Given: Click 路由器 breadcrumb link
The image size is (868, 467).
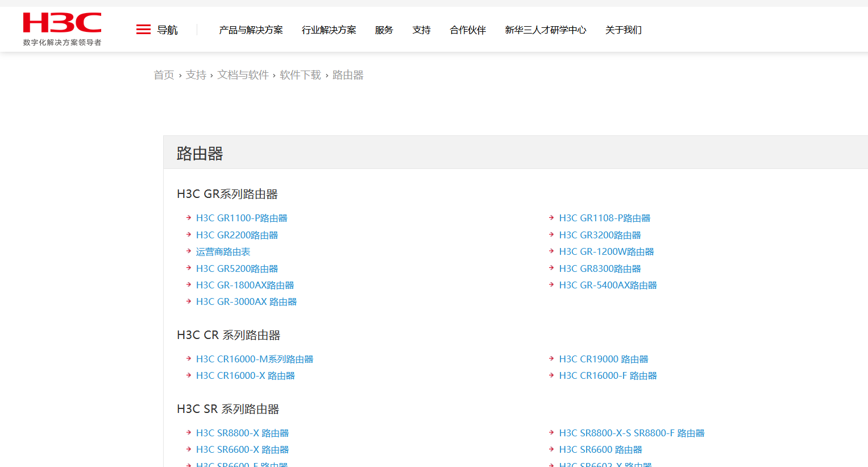Looking at the screenshot, I should 348,75.
